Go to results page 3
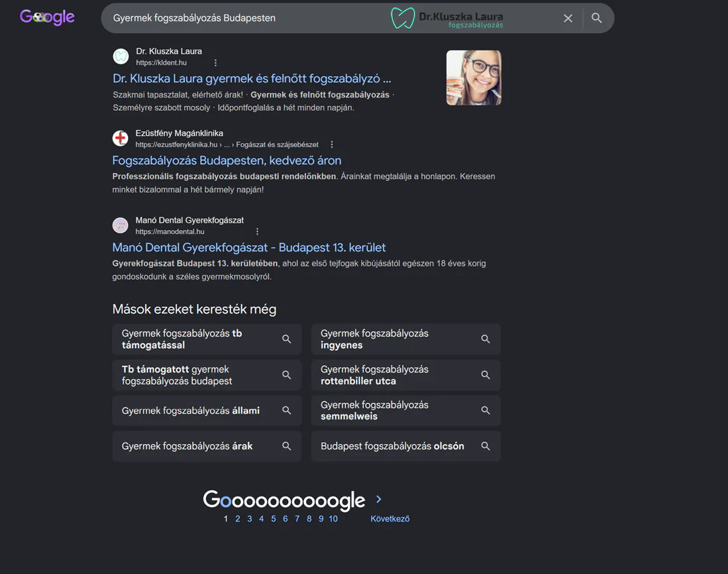This screenshot has width=728, height=574. pyautogui.click(x=249, y=519)
